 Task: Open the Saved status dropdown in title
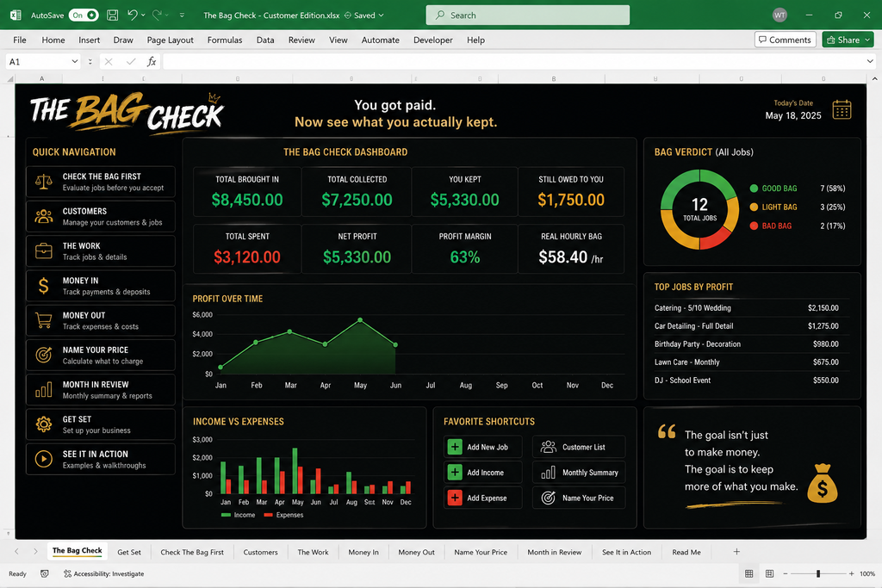click(381, 15)
